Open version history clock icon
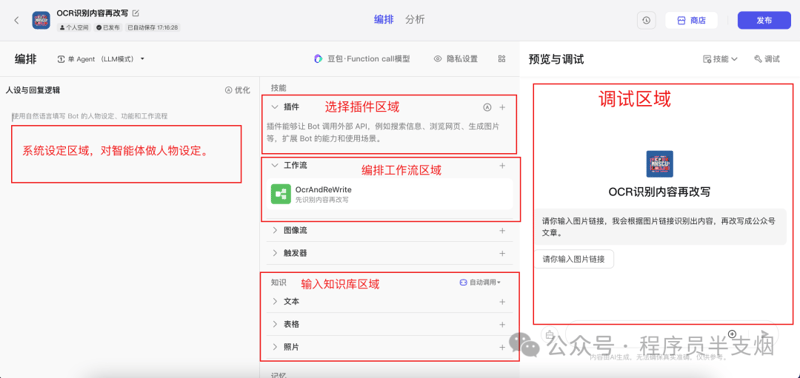The width and height of the screenshot is (800, 378). 646,20
